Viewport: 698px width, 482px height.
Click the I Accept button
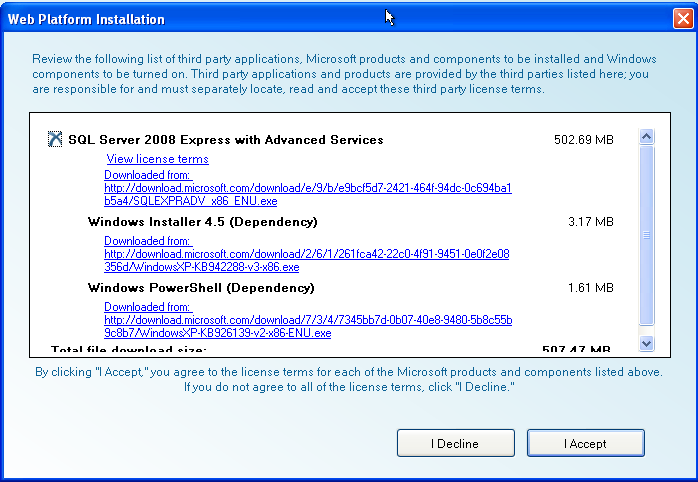(586, 443)
